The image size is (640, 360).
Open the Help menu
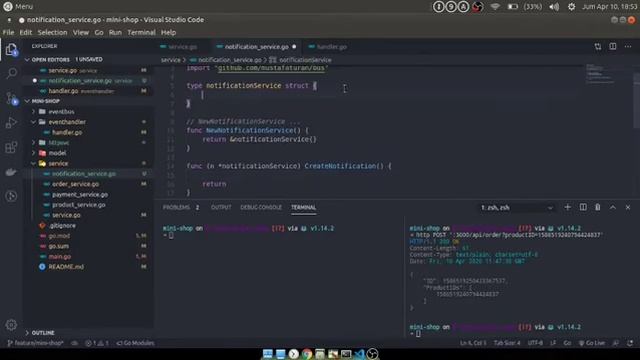[168, 32]
